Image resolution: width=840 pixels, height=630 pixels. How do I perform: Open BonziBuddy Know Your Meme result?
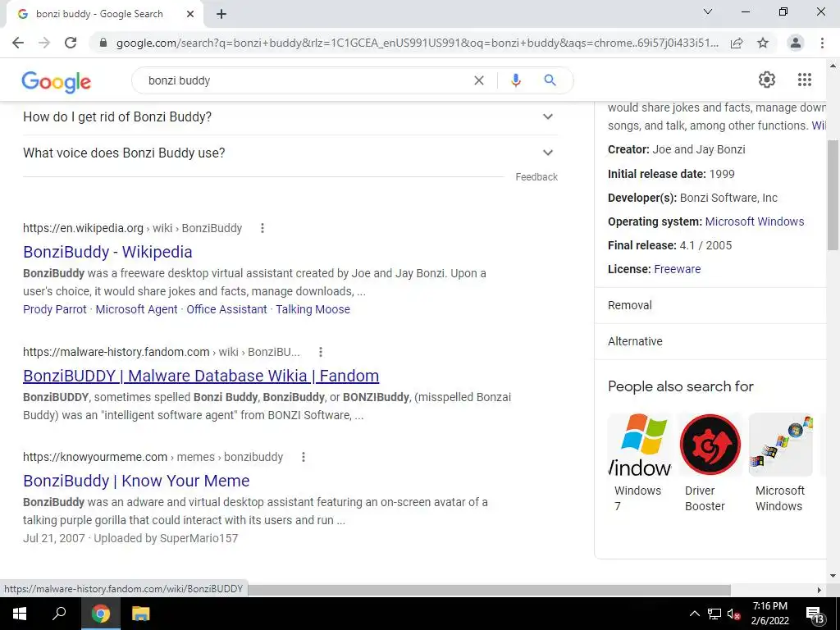(136, 481)
